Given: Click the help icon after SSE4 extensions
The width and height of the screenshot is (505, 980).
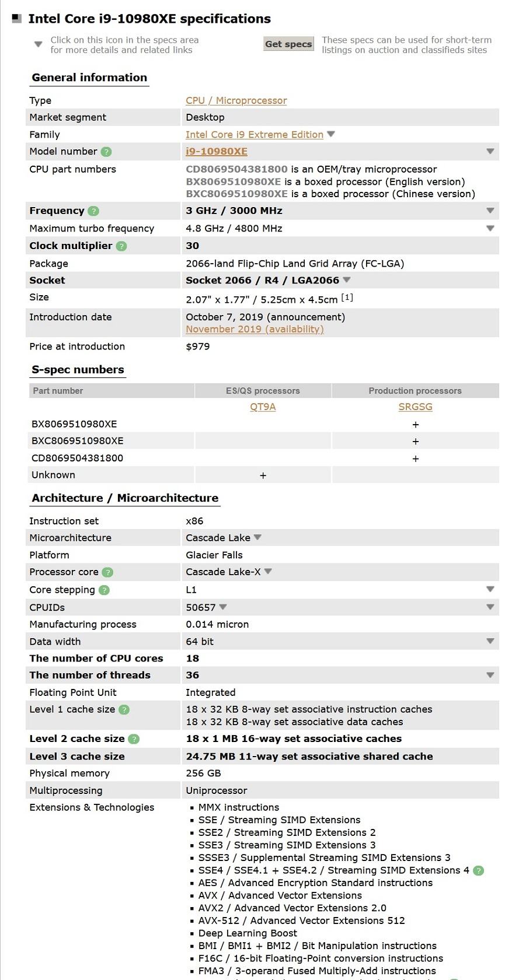Looking at the screenshot, I should click(x=478, y=871).
